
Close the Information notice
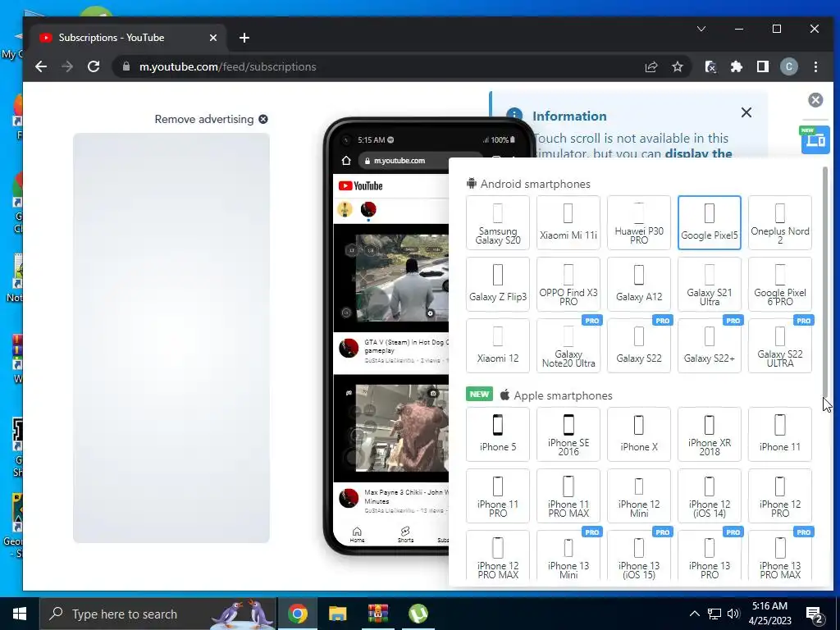[746, 112]
